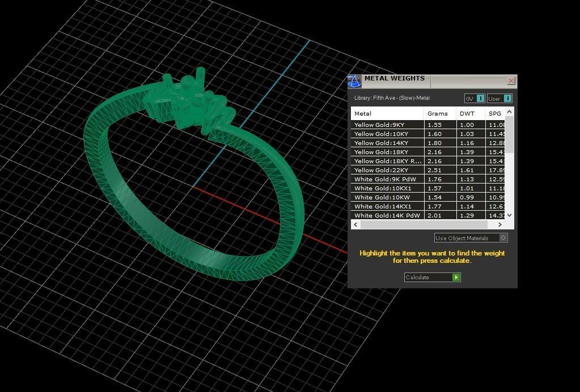Screen dimensions: 580x392
Task: Close the Metal Weights panel
Action: click(511, 80)
